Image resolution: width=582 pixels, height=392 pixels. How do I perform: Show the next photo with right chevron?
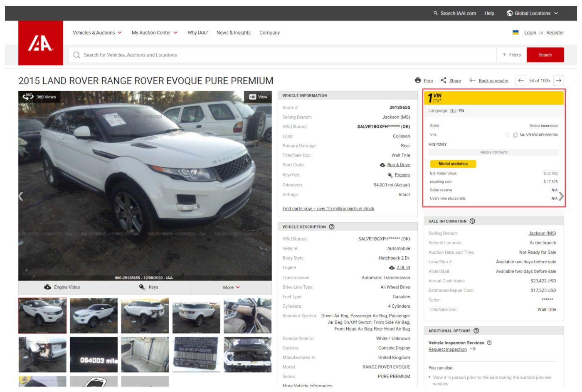(x=561, y=196)
